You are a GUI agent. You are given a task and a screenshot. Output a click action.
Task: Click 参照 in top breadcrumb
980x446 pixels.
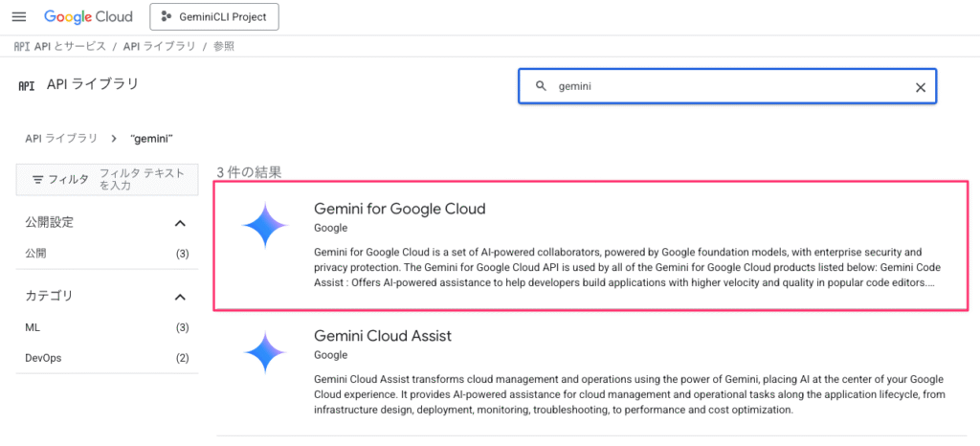(224, 46)
